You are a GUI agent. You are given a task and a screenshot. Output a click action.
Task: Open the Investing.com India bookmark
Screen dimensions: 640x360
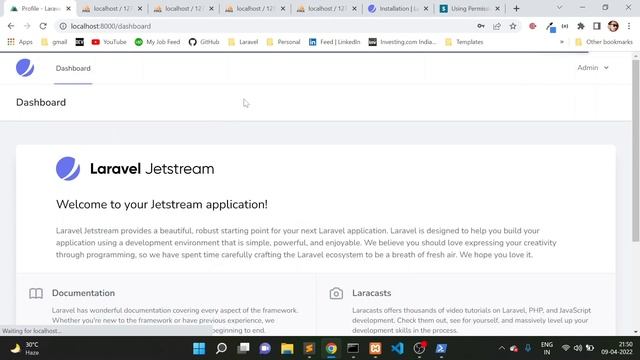tap(402, 42)
